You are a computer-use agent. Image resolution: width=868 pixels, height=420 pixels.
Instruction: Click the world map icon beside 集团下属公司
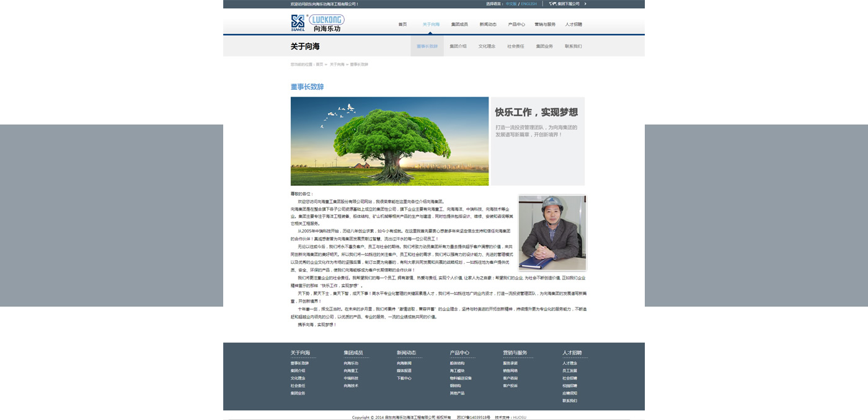point(552,4)
